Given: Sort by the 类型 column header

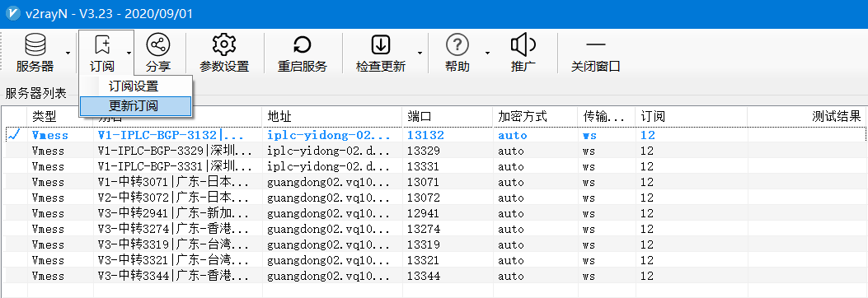Looking at the screenshot, I should [60, 116].
